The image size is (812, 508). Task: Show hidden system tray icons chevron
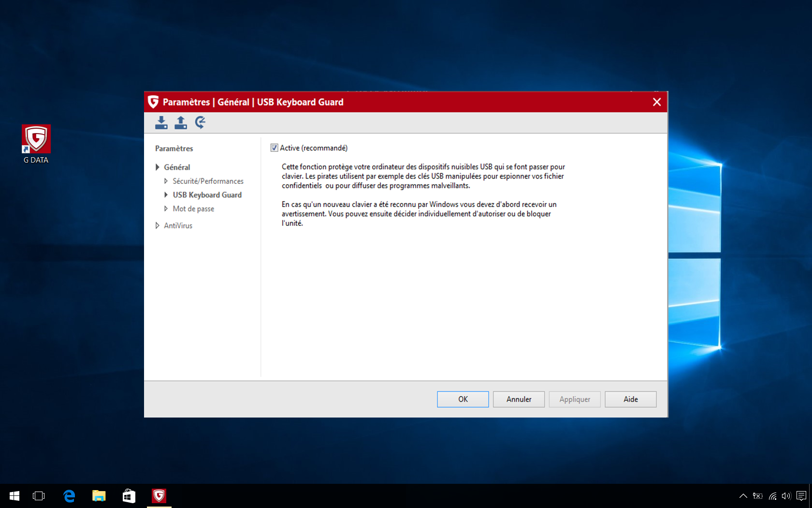(x=743, y=496)
